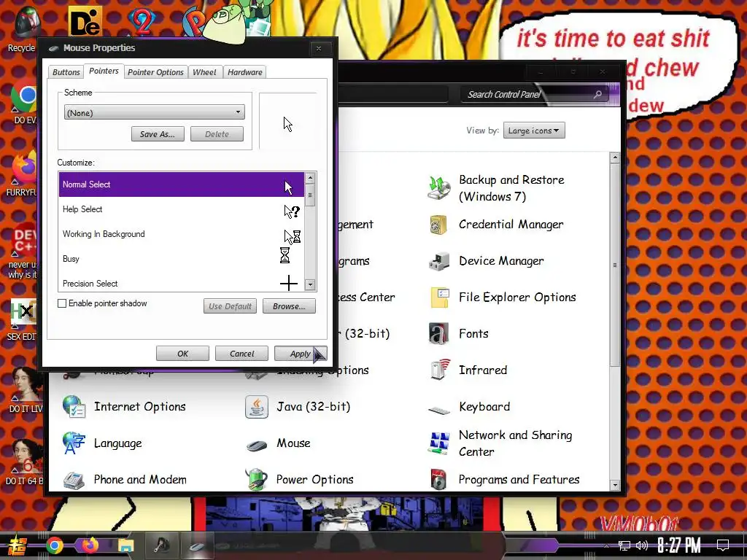Switch to the Pointer Options tab
This screenshot has height=560, width=747.
coord(155,72)
